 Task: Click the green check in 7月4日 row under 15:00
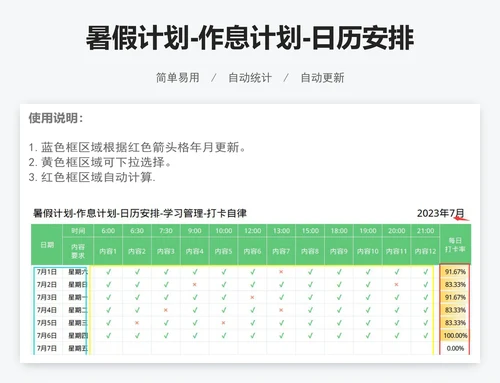310,310
